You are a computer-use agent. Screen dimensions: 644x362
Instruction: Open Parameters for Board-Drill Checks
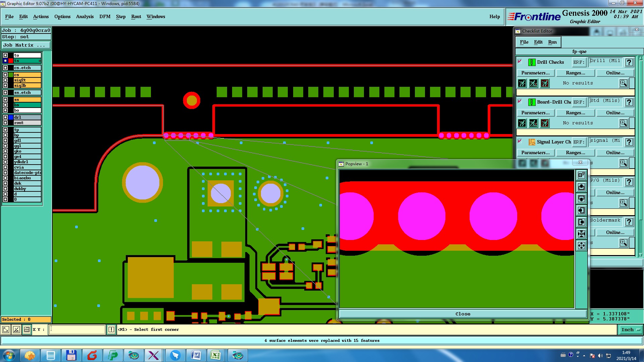535,113
